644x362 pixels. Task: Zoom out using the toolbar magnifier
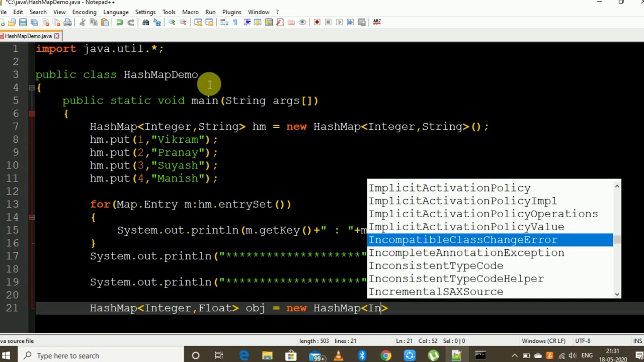[183, 22]
